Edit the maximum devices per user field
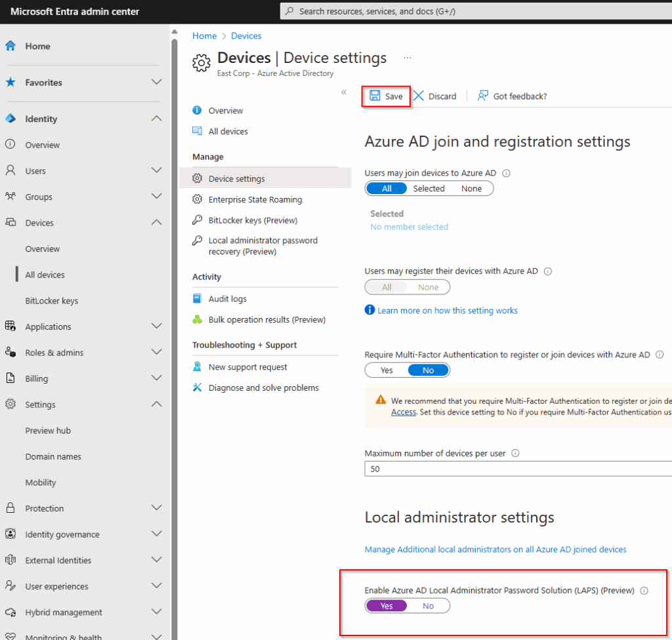 (x=518, y=469)
